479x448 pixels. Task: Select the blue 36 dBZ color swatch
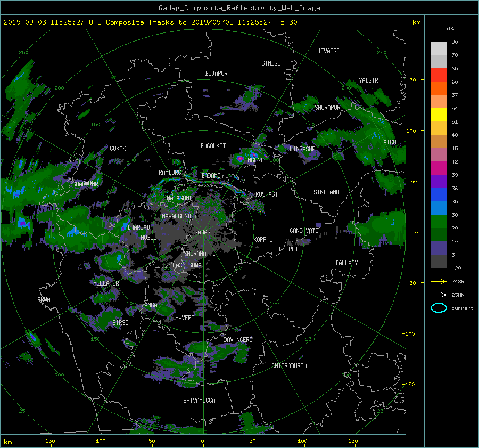pyautogui.click(x=439, y=194)
